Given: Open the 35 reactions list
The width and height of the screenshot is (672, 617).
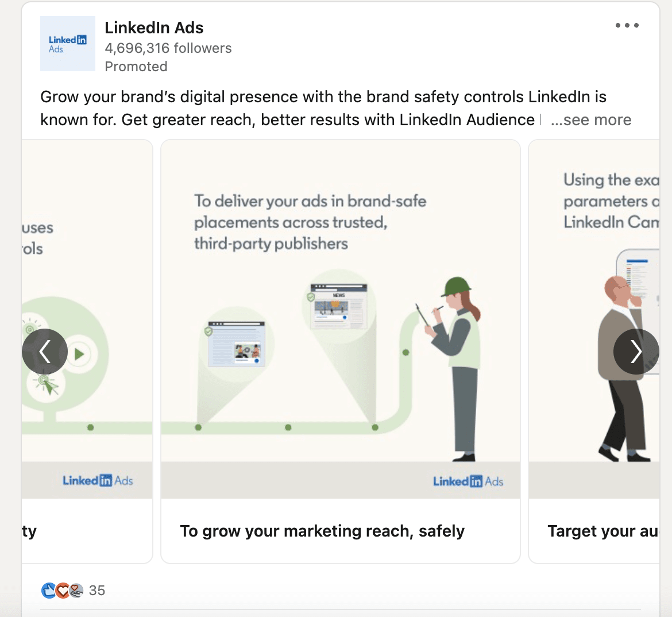Looking at the screenshot, I should tap(98, 590).
